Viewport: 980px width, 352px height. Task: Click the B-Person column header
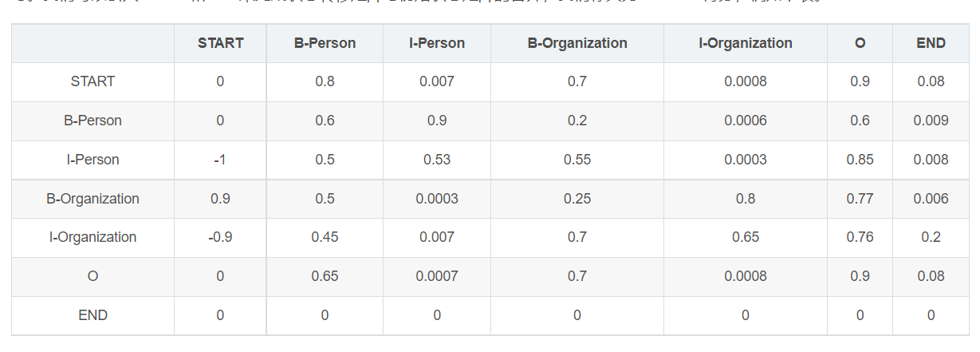[x=325, y=43]
